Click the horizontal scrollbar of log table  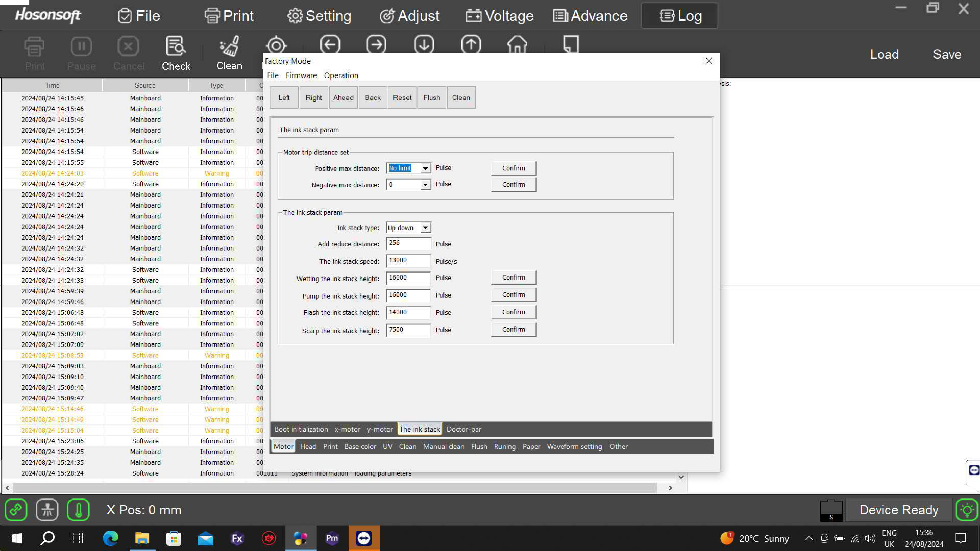point(335,488)
